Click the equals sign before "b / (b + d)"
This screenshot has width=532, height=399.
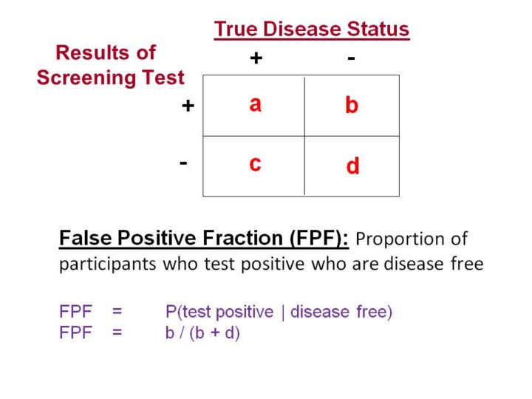pyautogui.click(x=117, y=332)
